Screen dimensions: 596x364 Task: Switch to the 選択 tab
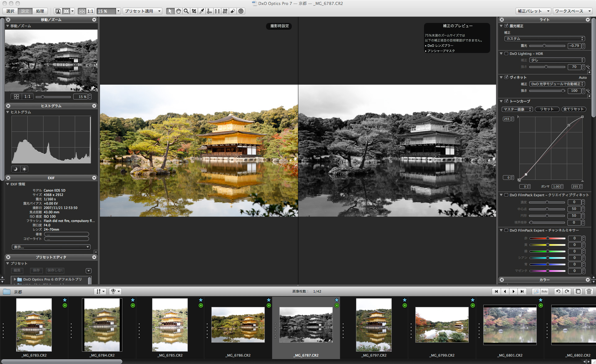tap(10, 11)
